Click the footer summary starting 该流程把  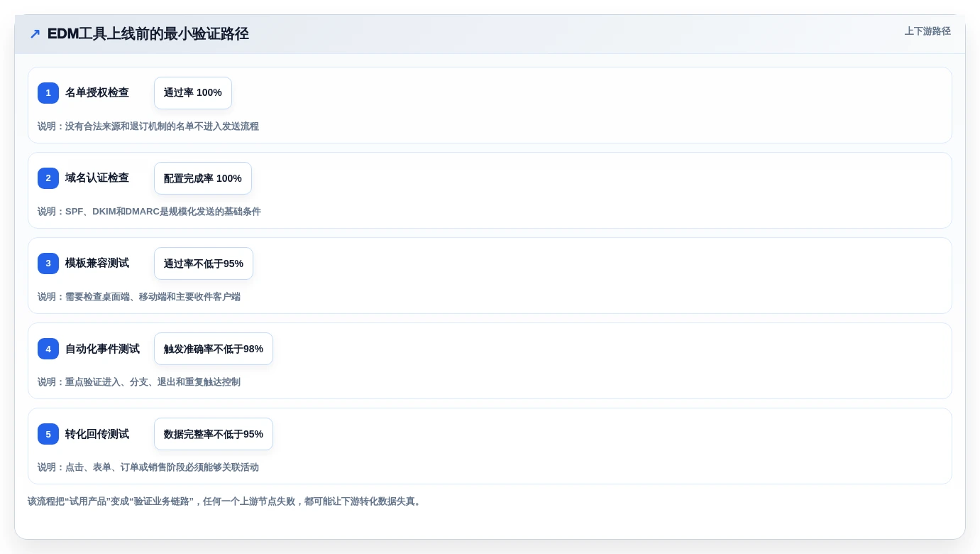pos(226,501)
